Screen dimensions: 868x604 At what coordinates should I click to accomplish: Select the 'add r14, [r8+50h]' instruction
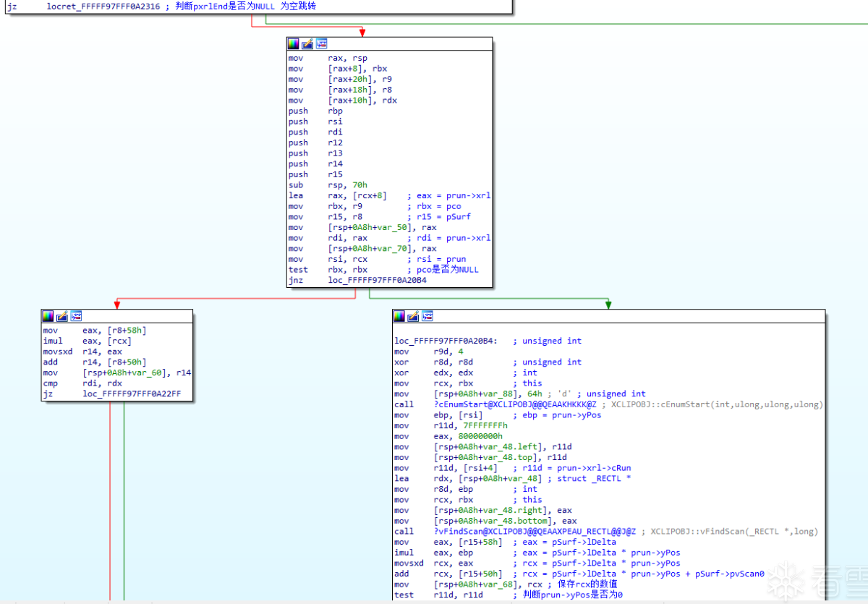pyautogui.click(x=95, y=362)
